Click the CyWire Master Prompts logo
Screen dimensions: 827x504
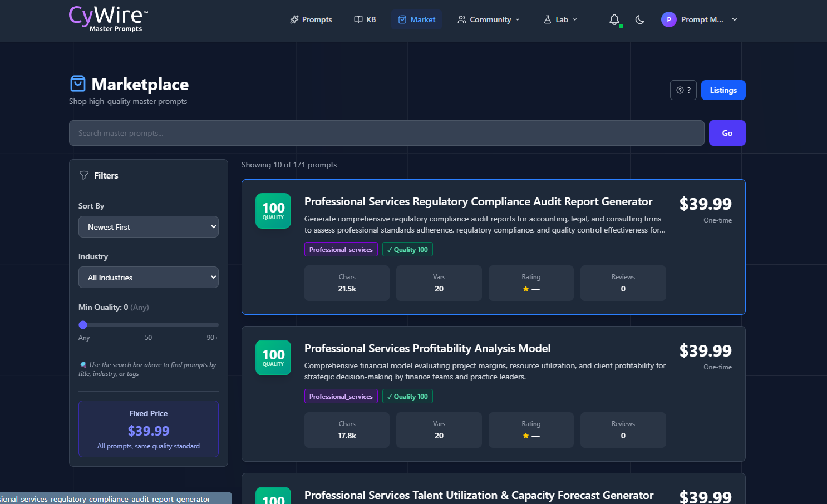[109, 19]
